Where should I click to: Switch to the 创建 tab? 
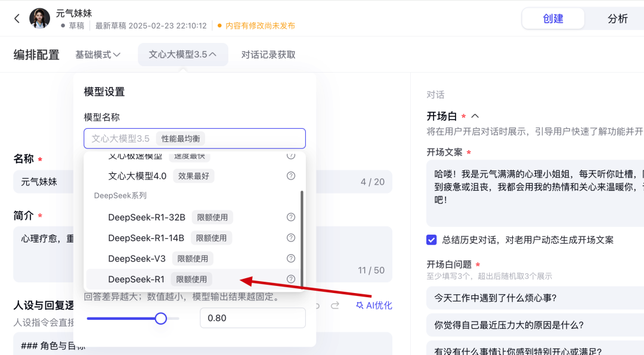[553, 18]
